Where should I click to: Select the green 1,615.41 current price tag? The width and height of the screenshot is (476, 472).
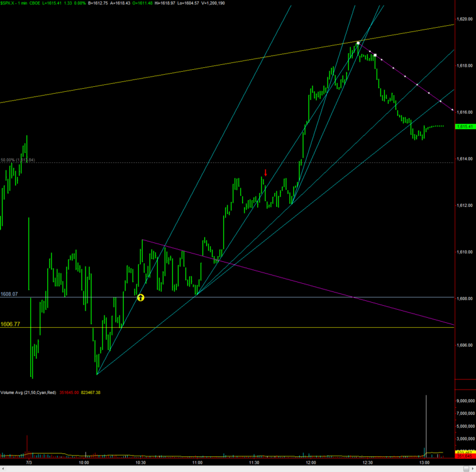tap(465, 126)
